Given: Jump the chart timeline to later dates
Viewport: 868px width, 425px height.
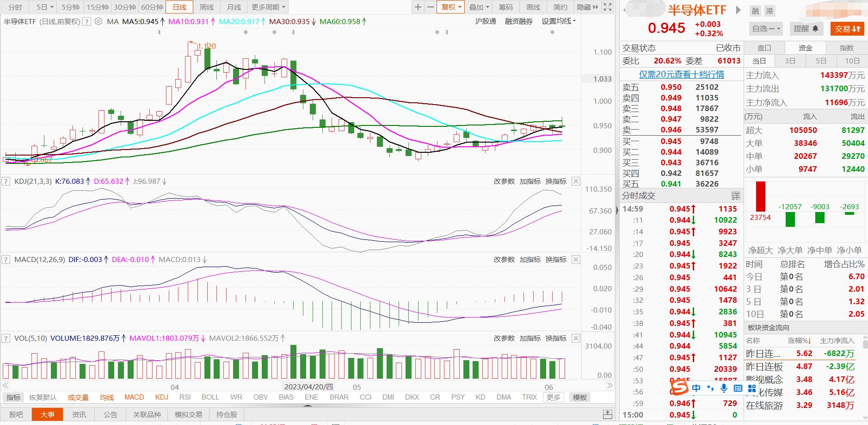Looking at the screenshot, I should coord(610,386).
